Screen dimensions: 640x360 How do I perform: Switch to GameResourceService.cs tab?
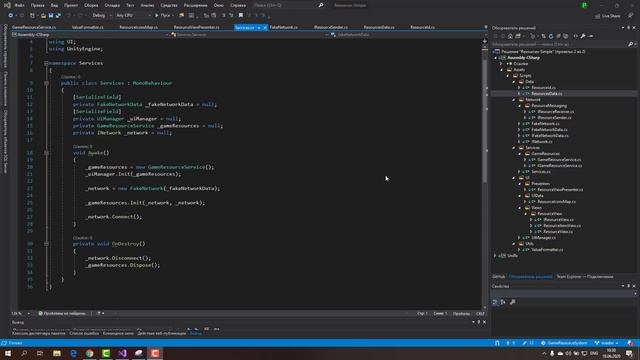coord(34,27)
